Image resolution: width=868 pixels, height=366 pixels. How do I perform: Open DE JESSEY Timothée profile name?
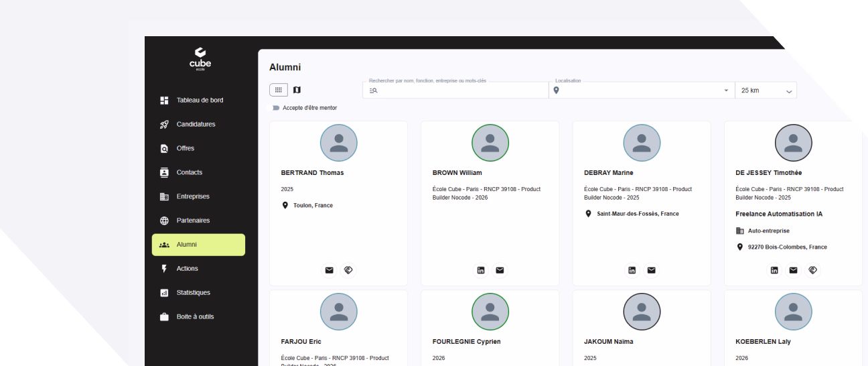coord(770,173)
